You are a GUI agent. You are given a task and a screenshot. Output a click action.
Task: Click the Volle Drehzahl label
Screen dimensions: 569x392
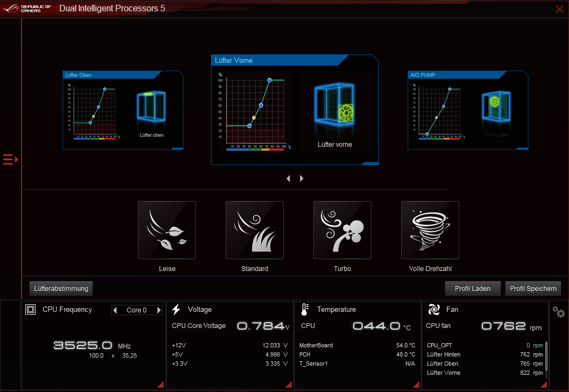point(430,269)
